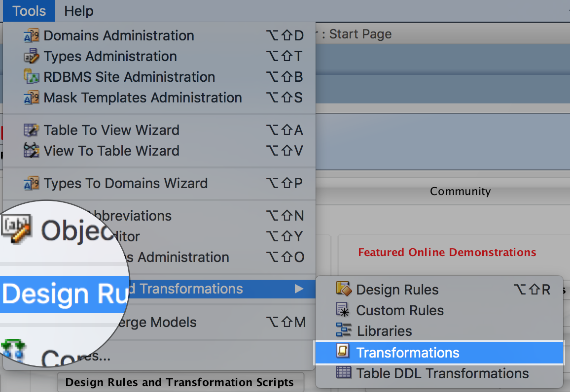Open the Help menu
This screenshot has width=570, height=392.
pos(78,11)
